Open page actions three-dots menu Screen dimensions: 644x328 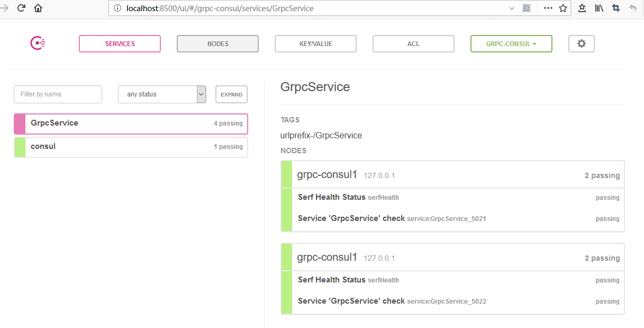[548, 8]
